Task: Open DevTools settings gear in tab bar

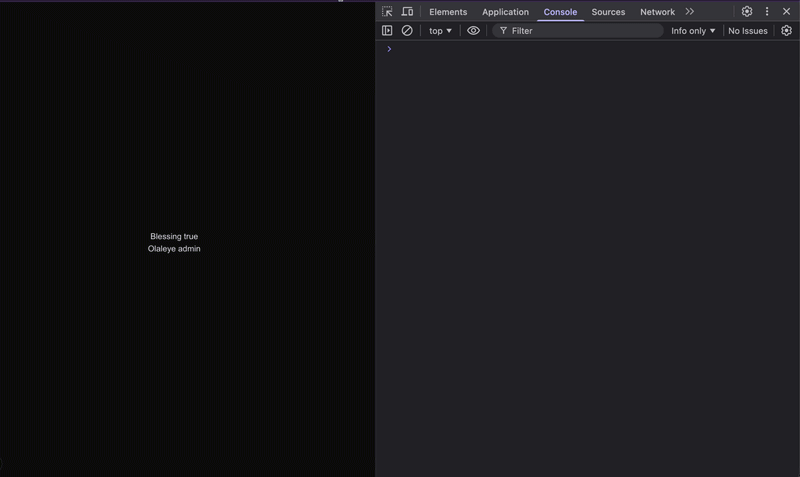Action: 747,11
